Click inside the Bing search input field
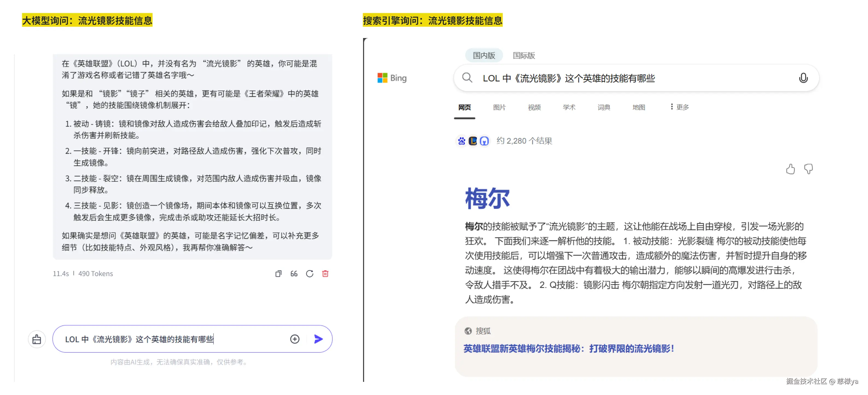Image resolution: width=868 pixels, height=395 pixels. click(x=607, y=78)
